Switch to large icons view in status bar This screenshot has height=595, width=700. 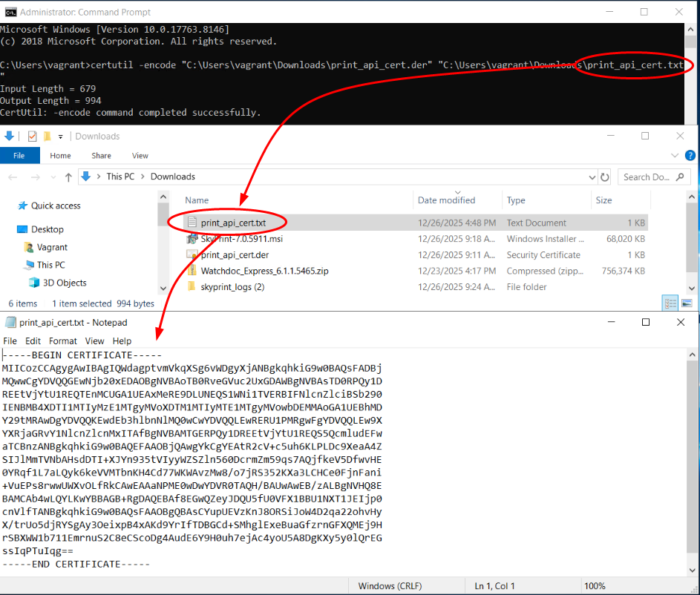click(686, 303)
